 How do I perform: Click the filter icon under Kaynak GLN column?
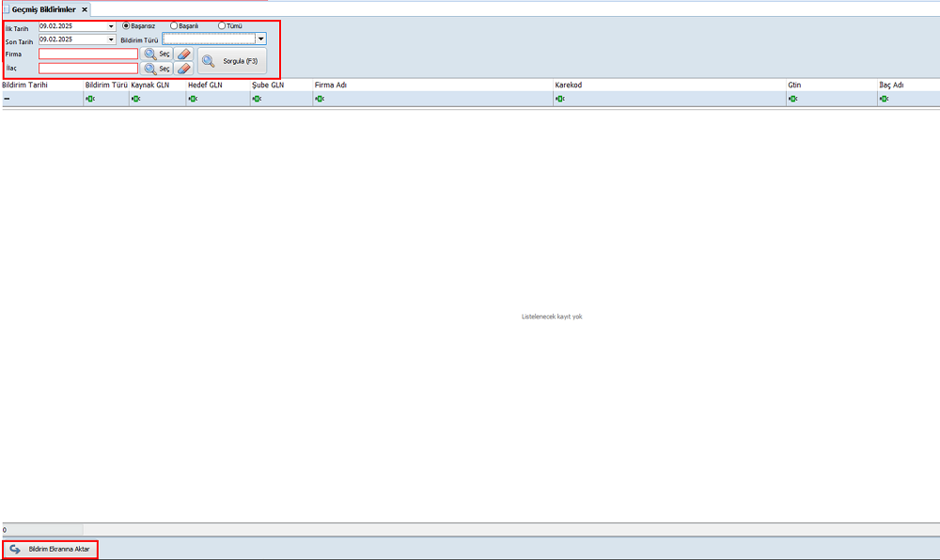136,99
